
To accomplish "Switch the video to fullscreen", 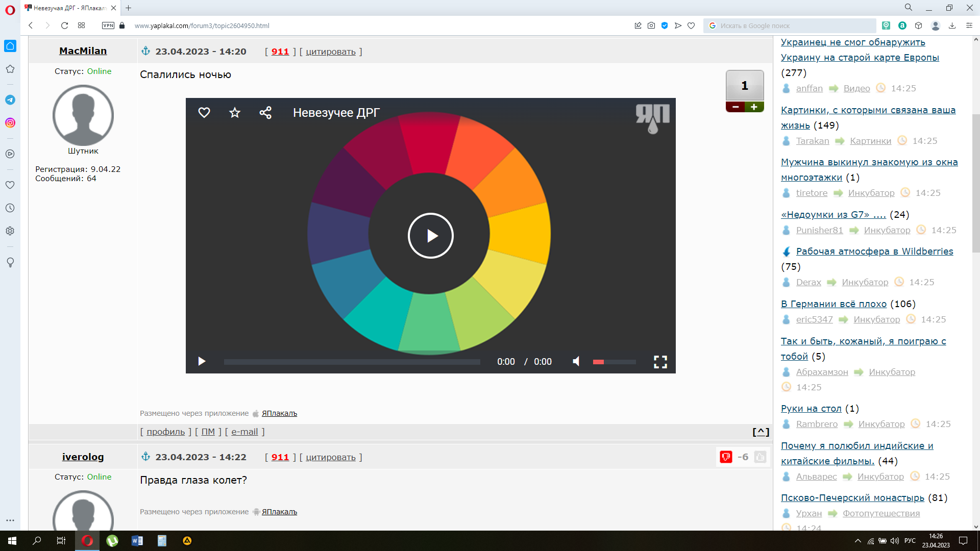I will (x=660, y=362).
